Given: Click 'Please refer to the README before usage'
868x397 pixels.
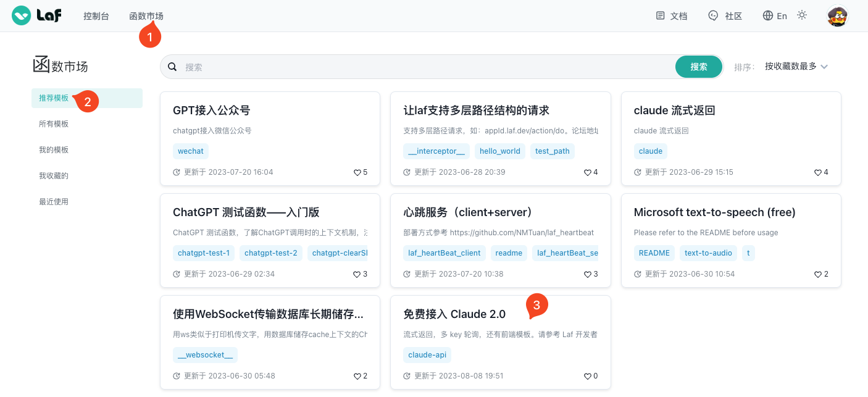Looking at the screenshot, I should [706, 233].
